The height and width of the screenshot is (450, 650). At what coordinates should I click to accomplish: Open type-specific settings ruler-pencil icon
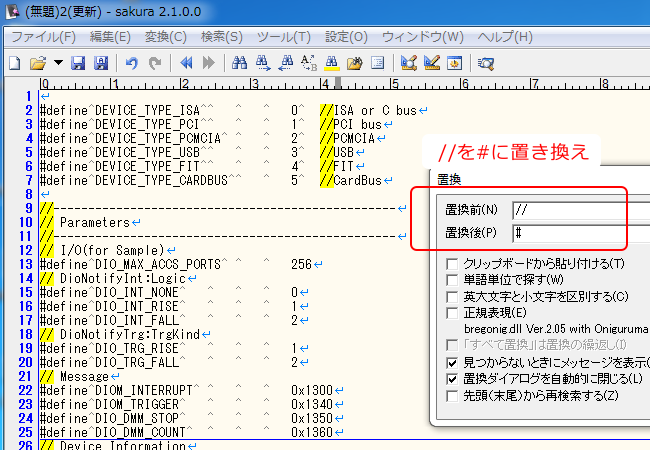(x=432, y=63)
